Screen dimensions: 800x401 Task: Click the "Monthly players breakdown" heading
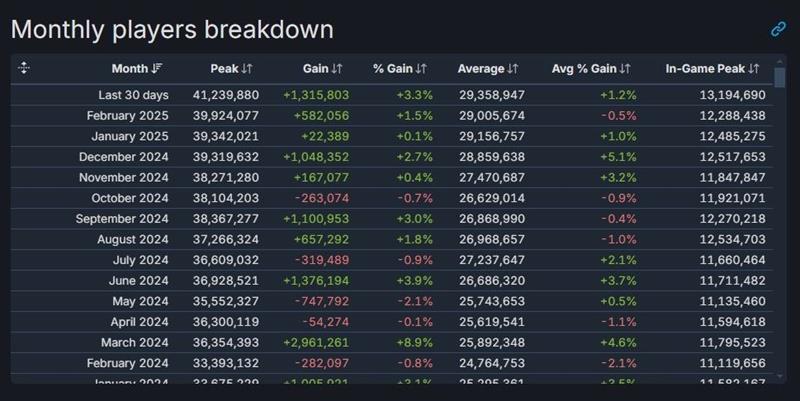pyautogui.click(x=172, y=29)
